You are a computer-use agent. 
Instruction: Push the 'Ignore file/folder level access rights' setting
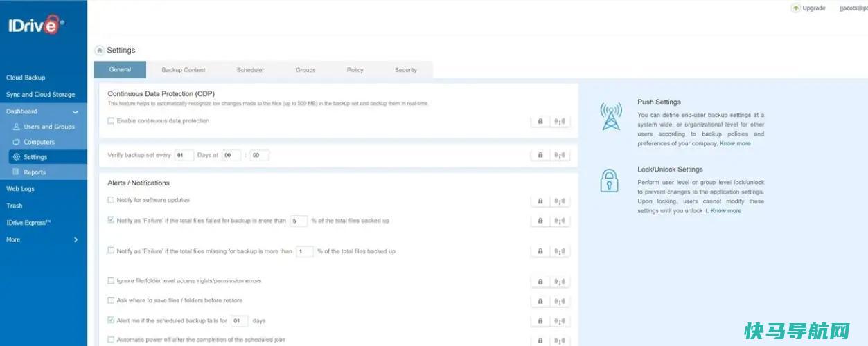tap(560, 282)
